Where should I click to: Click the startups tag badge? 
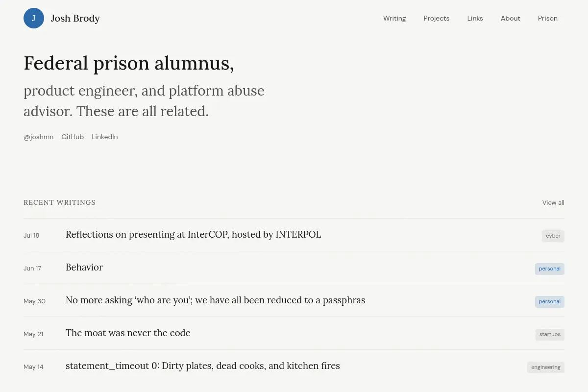click(x=550, y=335)
